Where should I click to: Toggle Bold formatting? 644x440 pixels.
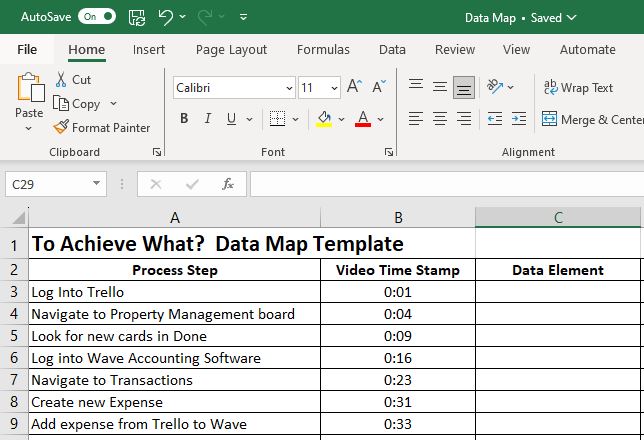point(184,119)
